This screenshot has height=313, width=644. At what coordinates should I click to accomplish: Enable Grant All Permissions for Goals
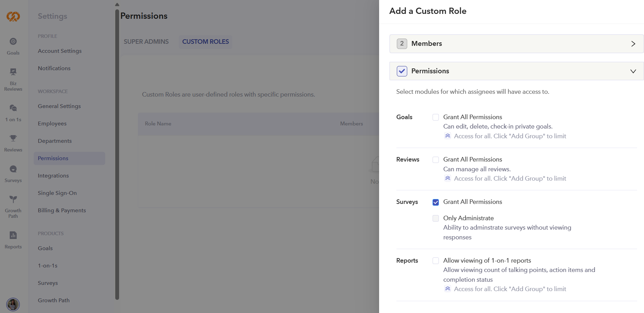(436, 117)
